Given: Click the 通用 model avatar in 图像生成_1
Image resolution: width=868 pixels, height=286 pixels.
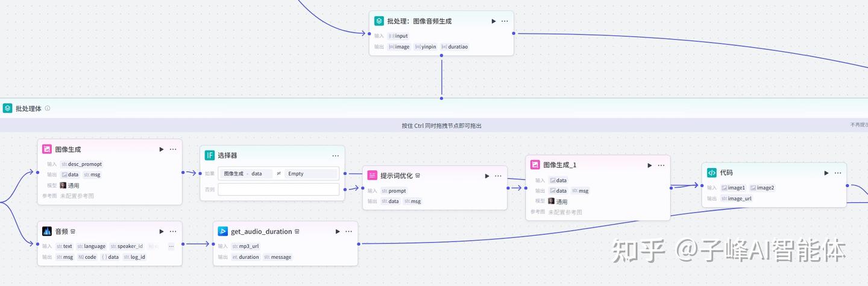Looking at the screenshot, I should pyautogui.click(x=551, y=201).
